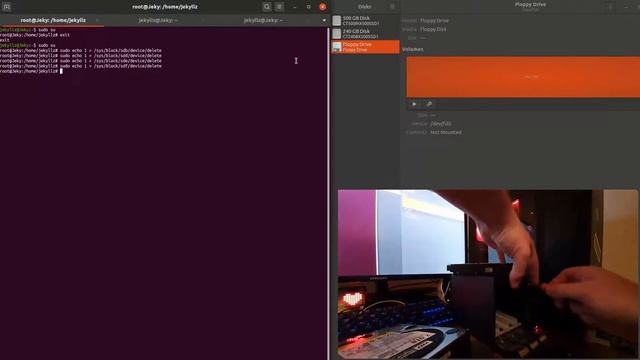Select the 500 GB Disk in Disks
This screenshot has width=640, height=360.
(x=365, y=21)
